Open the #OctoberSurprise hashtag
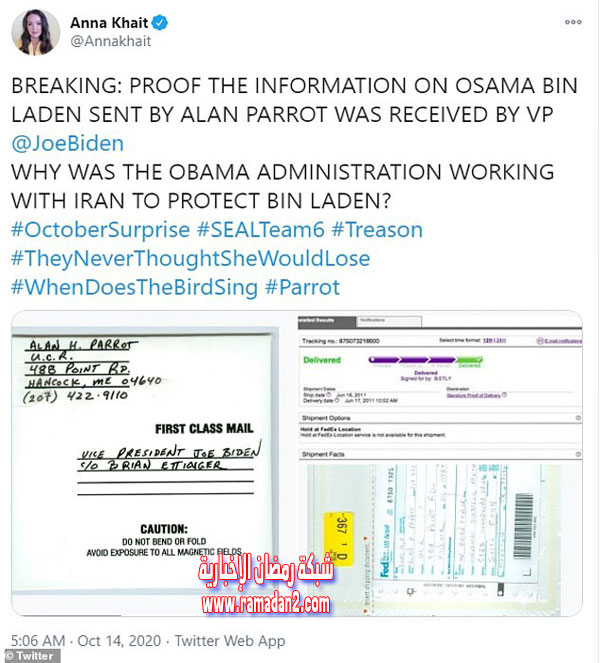 (x=101, y=230)
